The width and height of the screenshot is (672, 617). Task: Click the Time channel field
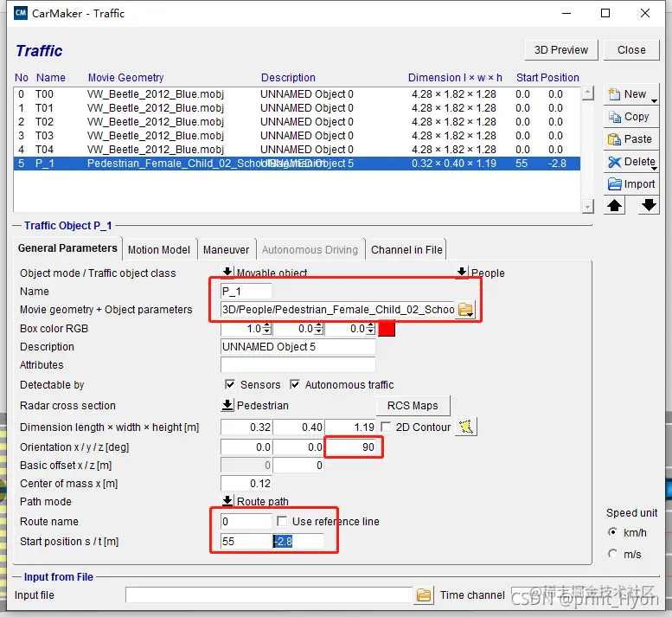585,595
